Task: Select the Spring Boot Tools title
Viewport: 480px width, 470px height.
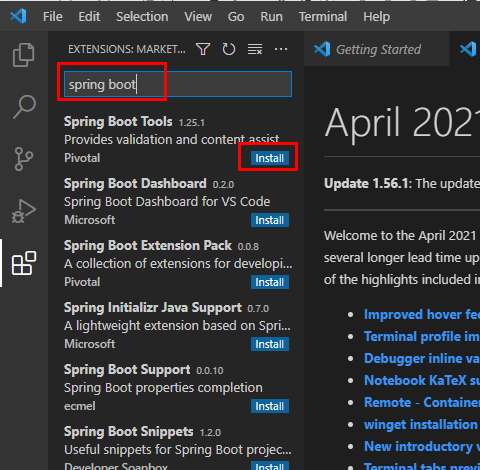Action: tap(118, 122)
